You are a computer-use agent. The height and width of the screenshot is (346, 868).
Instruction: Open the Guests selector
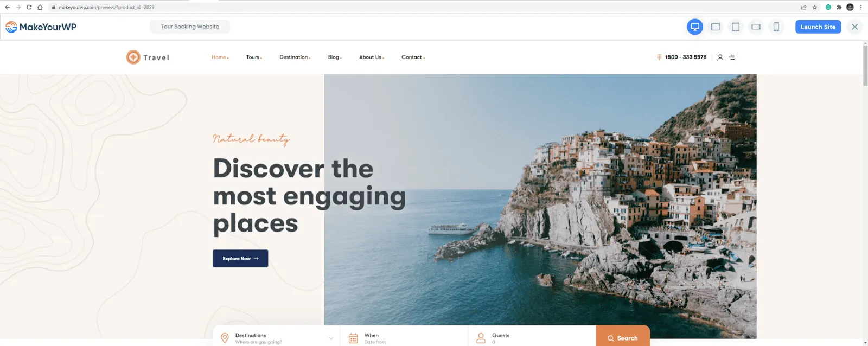click(532, 338)
